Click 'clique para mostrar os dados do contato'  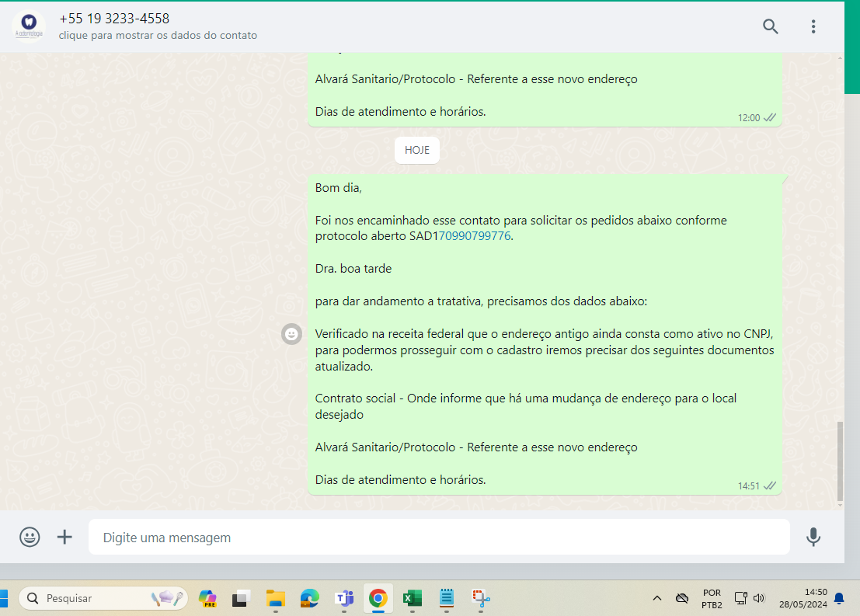click(x=158, y=35)
